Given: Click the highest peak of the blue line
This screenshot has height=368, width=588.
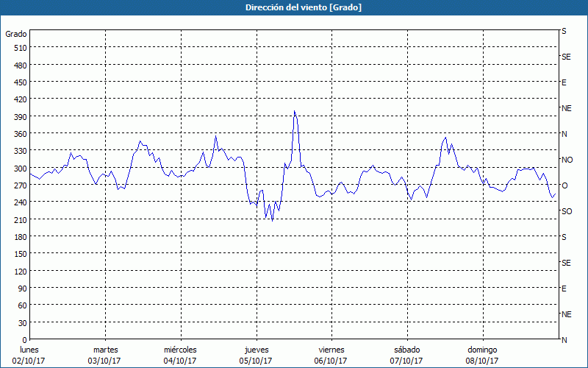Looking at the screenshot, I should (294, 111).
